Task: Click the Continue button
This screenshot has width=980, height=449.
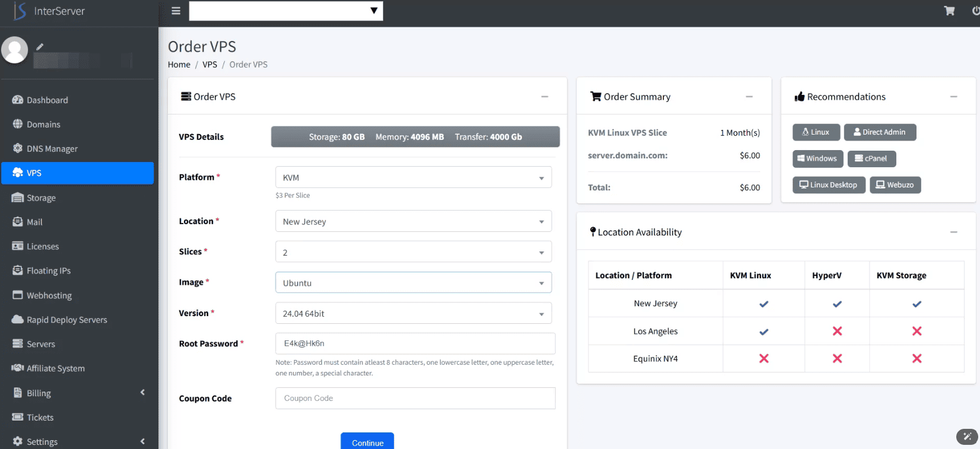Action: coord(367,442)
